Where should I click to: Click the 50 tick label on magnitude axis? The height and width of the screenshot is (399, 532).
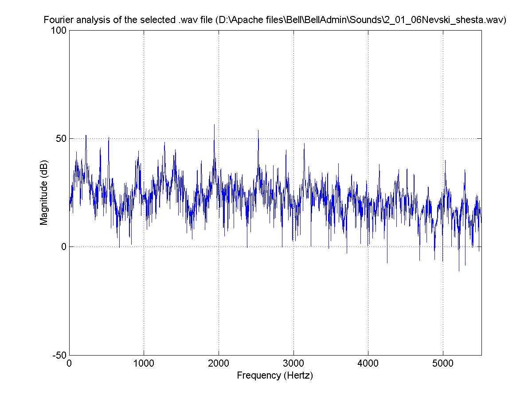pyautogui.click(x=62, y=139)
